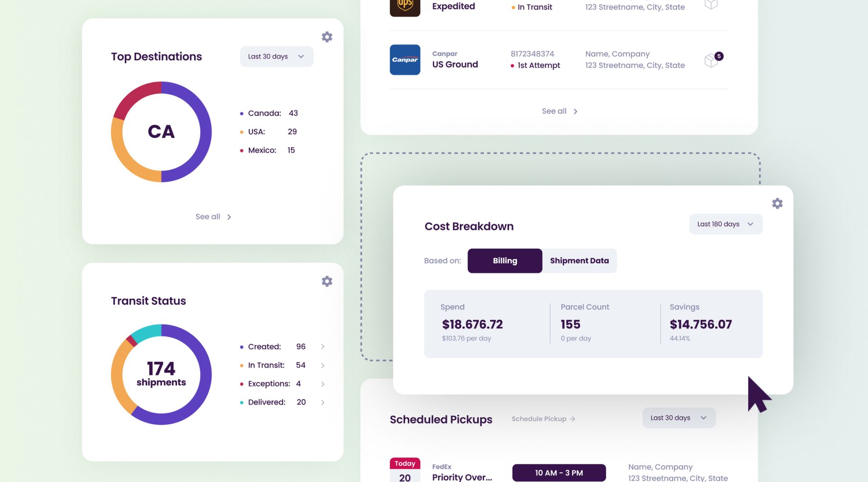Open Cost Breakdown settings gear
Image resolution: width=868 pixels, height=482 pixels.
[777, 203]
